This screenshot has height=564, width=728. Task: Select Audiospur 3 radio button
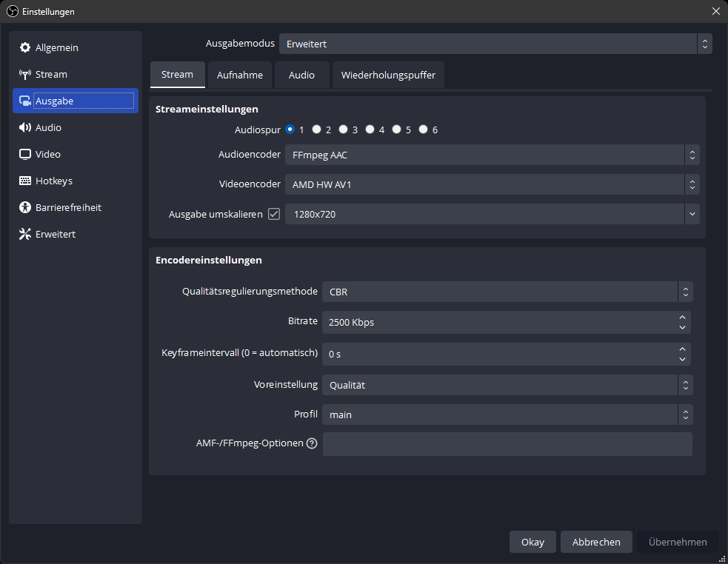tap(343, 130)
